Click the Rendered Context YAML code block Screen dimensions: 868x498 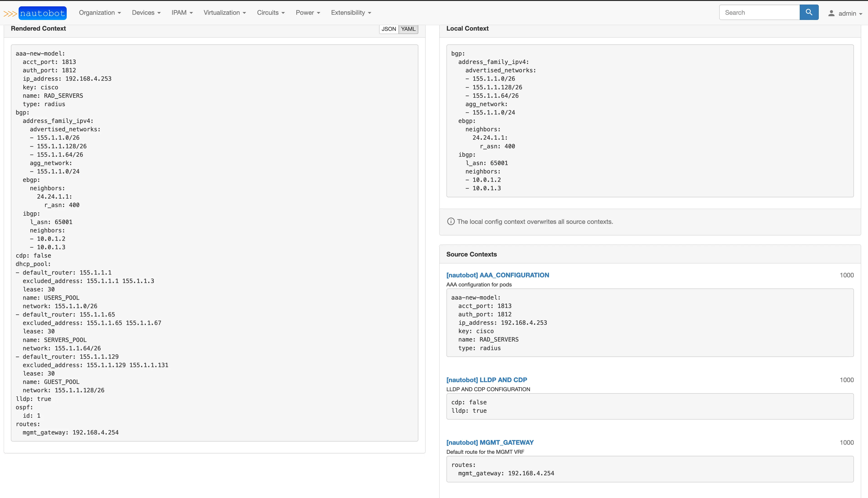click(214, 242)
